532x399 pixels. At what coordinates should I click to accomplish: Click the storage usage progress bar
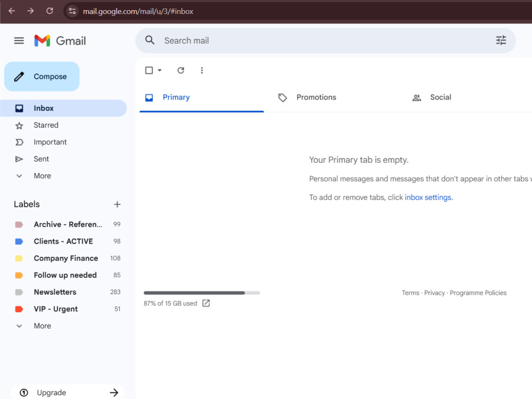click(202, 293)
